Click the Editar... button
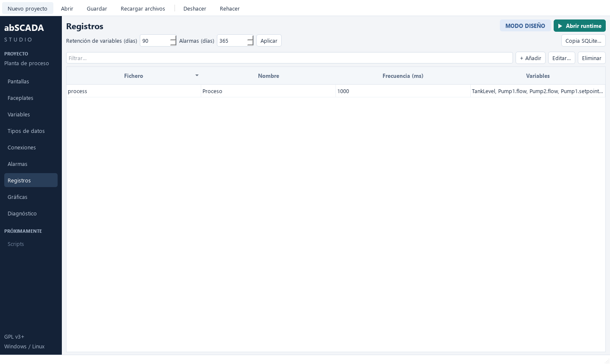Screen dimensions: 610x364 pyautogui.click(x=562, y=58)
